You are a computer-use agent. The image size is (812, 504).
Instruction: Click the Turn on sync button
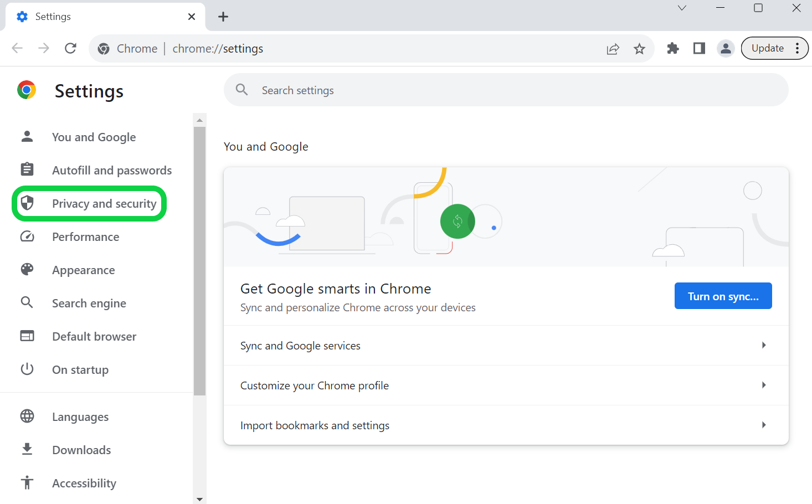[x=723, y=296]
